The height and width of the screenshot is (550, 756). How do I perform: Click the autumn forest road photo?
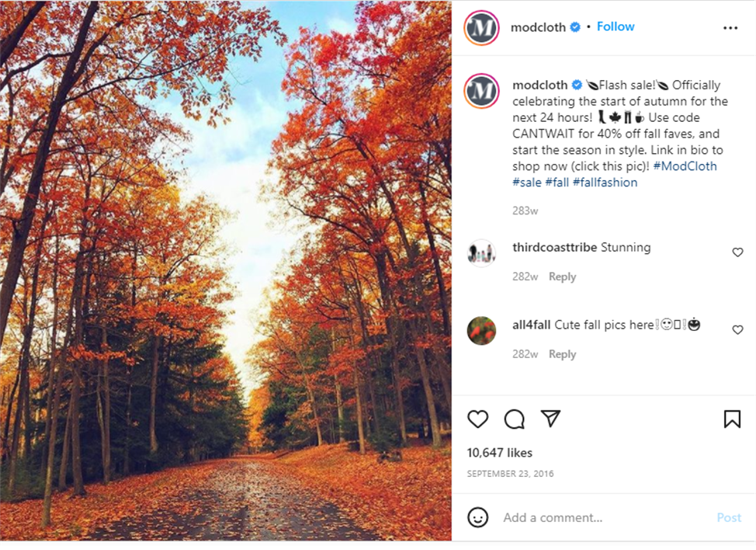pos(225,272)
